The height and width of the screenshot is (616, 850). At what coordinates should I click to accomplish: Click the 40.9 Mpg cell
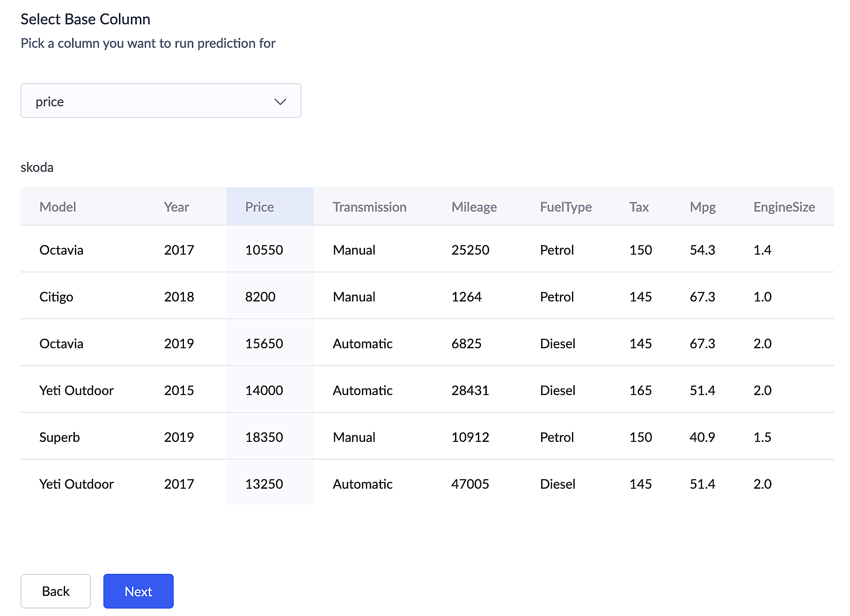tap(702, 437)
